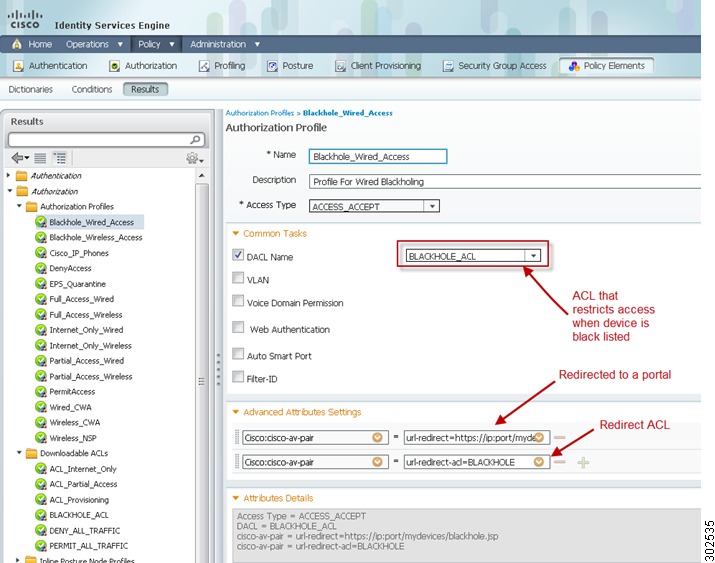Image resolution: width=715 pixels, height=563 pixels.
Task: Open the url-redirect-acl=BLACKHOLE value dropdown
Action: click(539, 462)
